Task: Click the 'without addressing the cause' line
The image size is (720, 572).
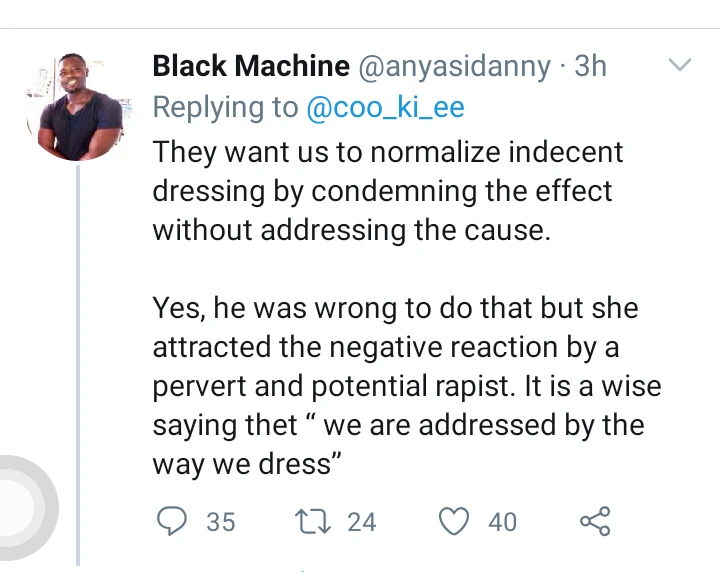Action: tap(351, 230)
